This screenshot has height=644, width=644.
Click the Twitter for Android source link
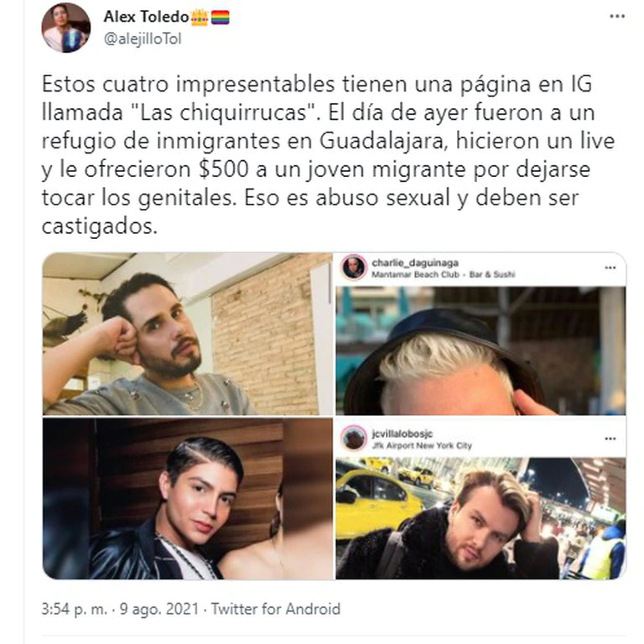[x=276, y=609]
